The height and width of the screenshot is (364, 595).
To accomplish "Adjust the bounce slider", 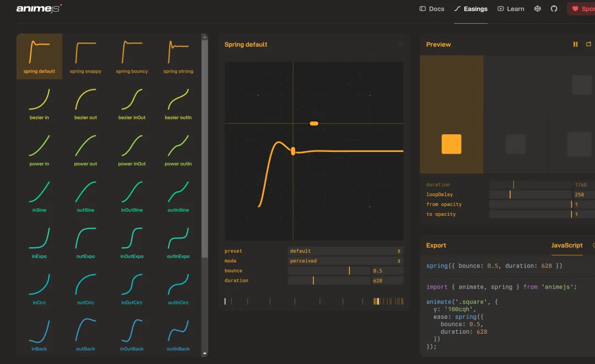I will point(328,271).
